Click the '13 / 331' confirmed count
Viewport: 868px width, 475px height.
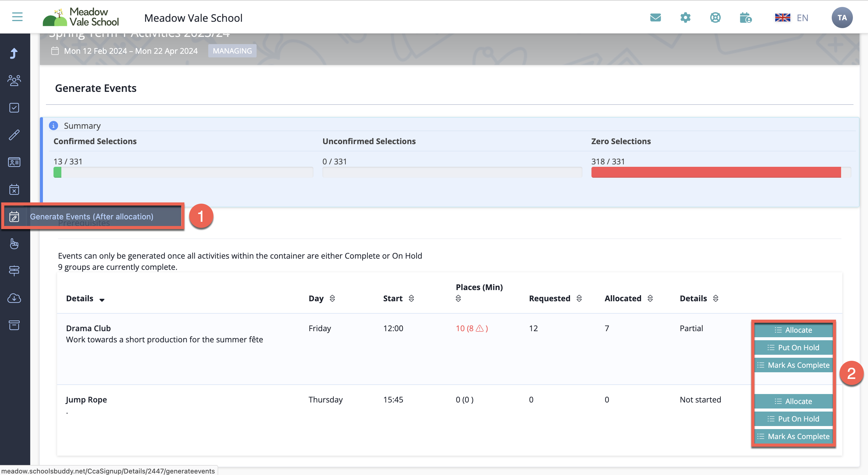tap(68, 161)
